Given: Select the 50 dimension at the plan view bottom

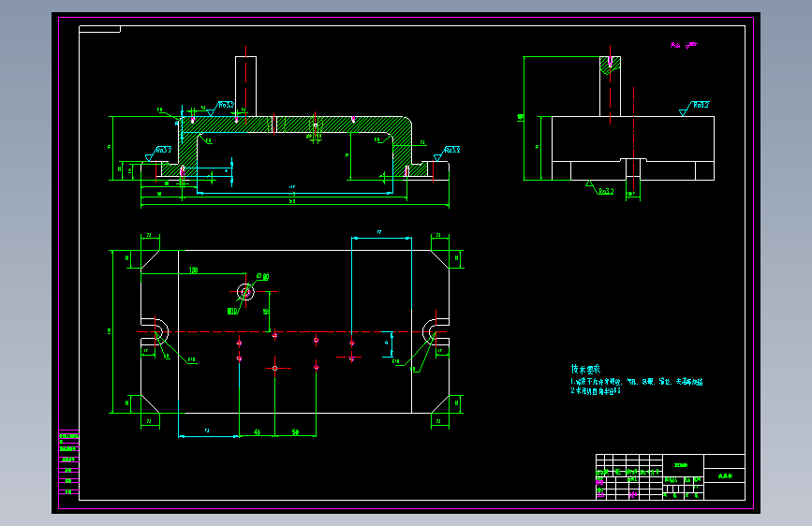Looking at the screenshot, I should pos(295,431).
